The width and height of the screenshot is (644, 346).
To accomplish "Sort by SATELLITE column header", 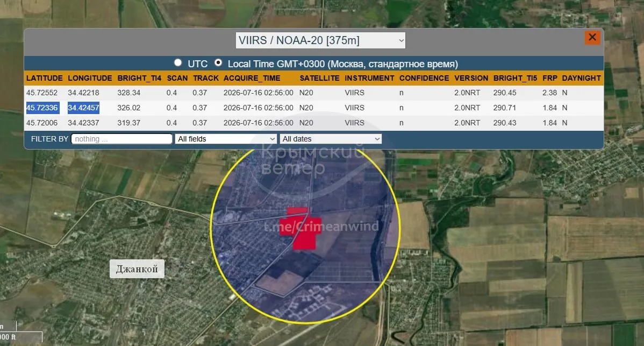I will pos(319,78).
